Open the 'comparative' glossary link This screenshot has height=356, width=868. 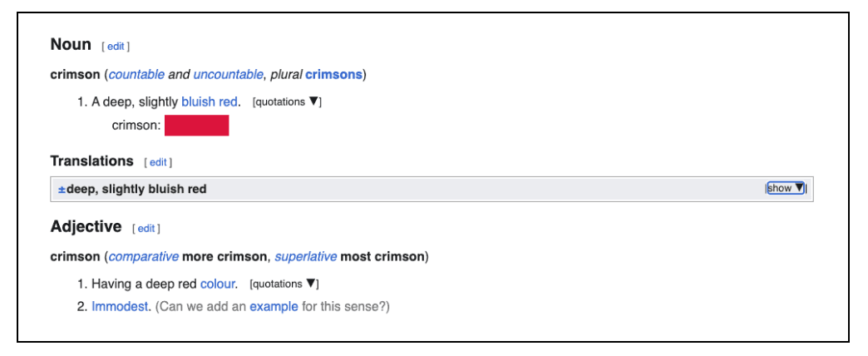pos(143,256)
